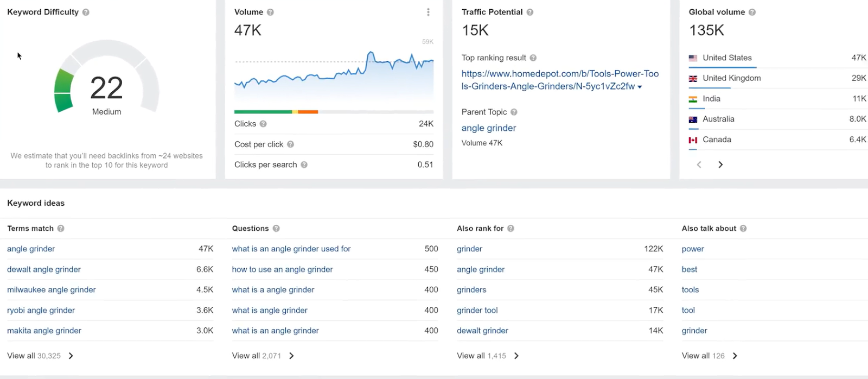Click the orange segment of clicks bar
Screen dimensions: 868x379
[308, 112]
